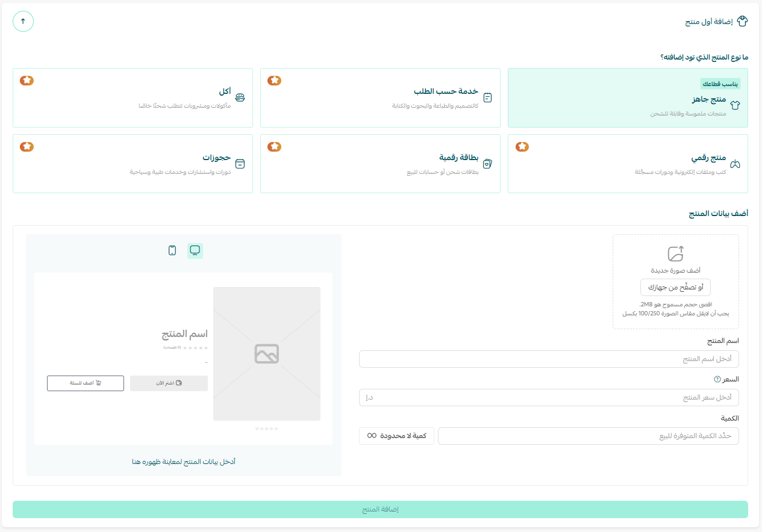Click browse from your device button
Image resolution: width=762 pixels, height=532 pixels.
(x=675, y=287)
